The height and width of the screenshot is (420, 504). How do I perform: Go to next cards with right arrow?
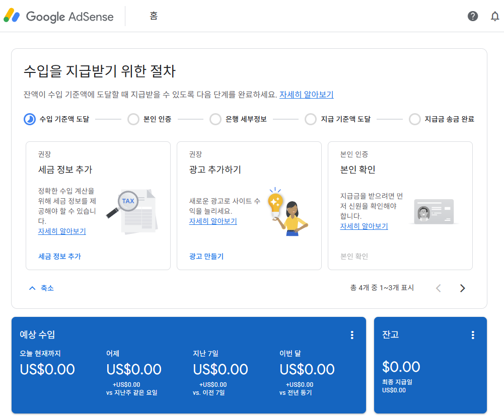pos(462,288)
